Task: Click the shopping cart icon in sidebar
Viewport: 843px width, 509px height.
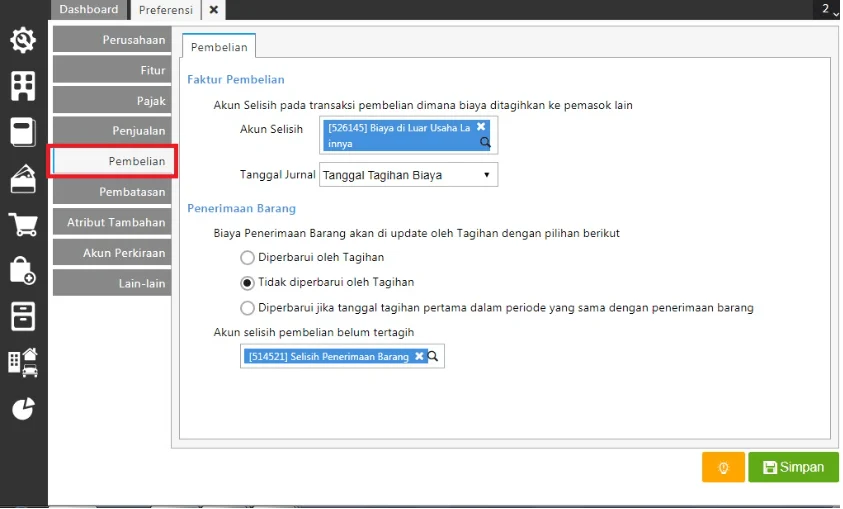Action: tap(23, 224)
